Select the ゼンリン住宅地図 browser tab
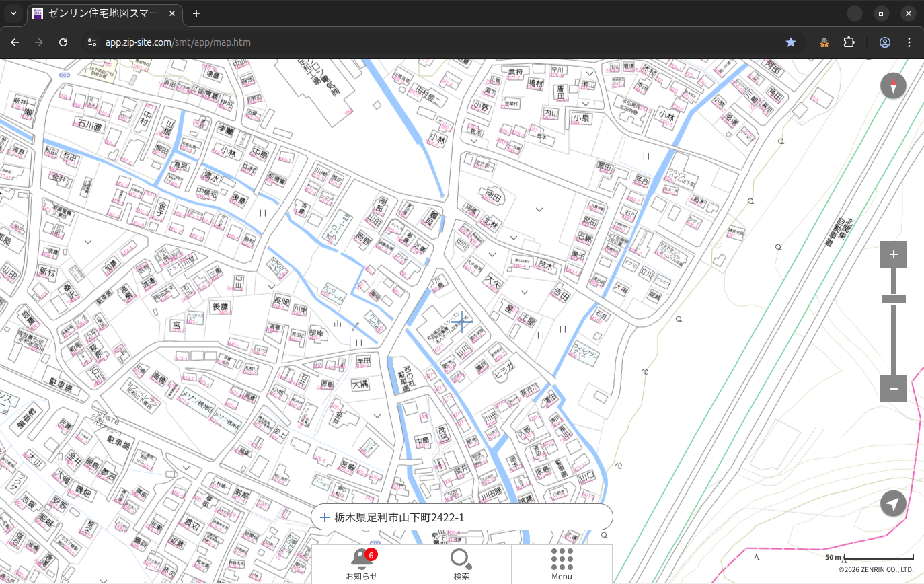This screenshot has height=584, width=924. (x=98, y=13)
